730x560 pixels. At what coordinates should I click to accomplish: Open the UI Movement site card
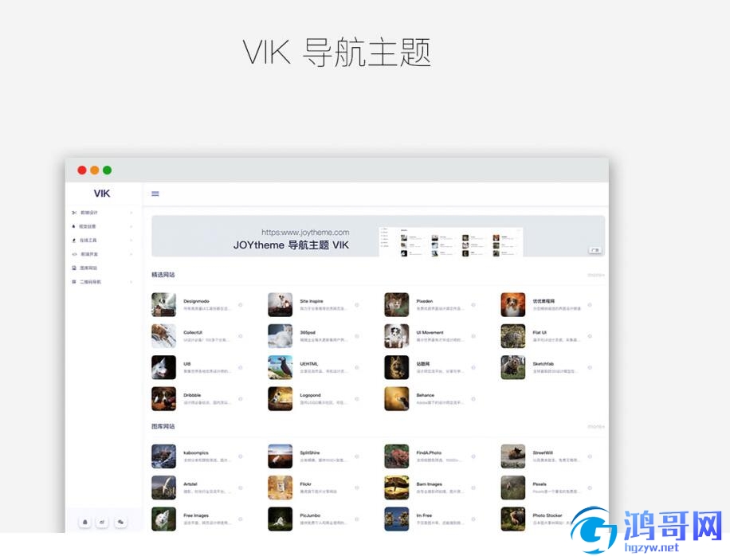[x=430, y=336]
